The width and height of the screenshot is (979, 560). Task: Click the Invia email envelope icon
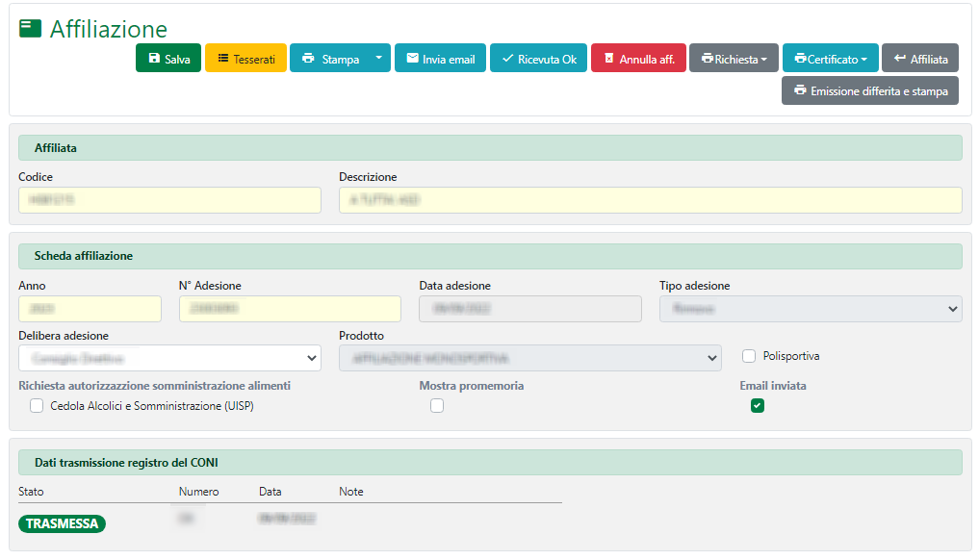pos(412,59)
